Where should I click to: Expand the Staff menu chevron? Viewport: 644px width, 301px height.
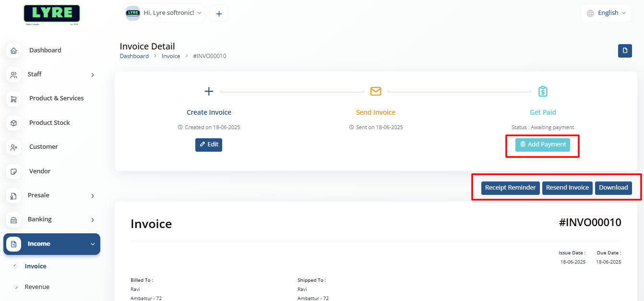coord(92,74)
